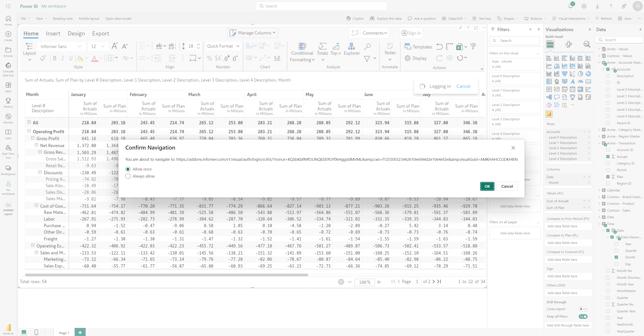Open the Insert ribbon tab
644x336 pixels.
53,33
